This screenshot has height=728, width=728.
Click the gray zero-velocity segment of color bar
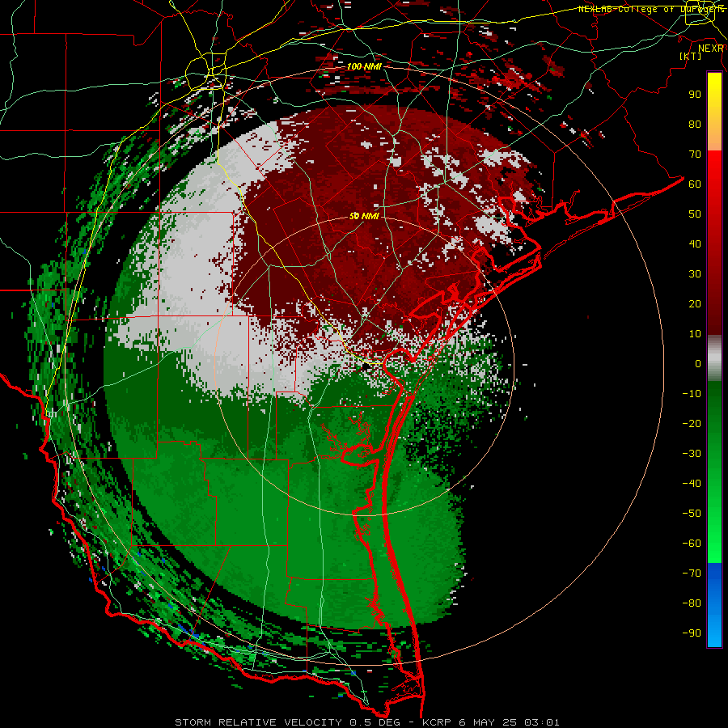pyautogui.click(x=714, y=358)
